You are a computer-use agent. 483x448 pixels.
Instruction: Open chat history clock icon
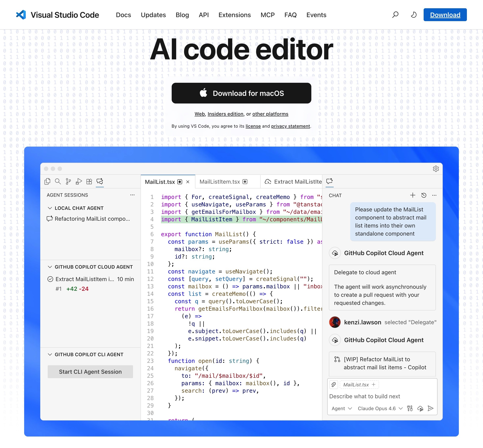(x=424, y=195)
